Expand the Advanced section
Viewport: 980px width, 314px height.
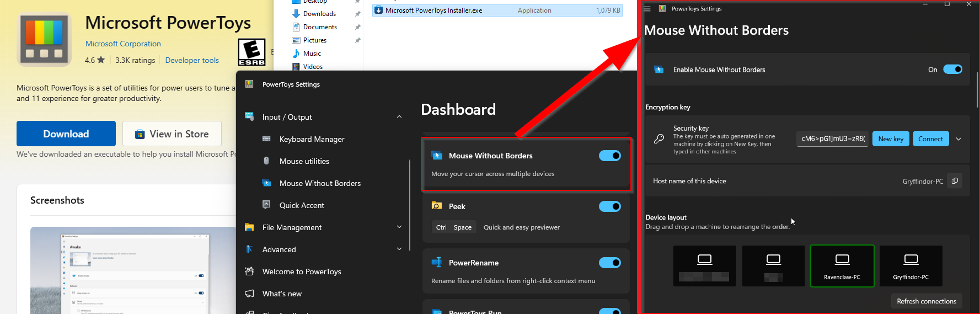click(399, 249)
